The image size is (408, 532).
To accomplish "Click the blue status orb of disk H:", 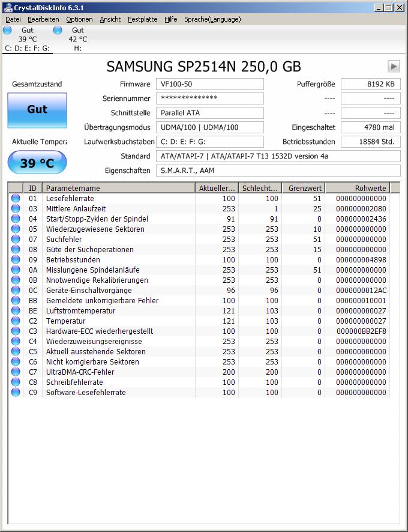I will pos(58,30).
